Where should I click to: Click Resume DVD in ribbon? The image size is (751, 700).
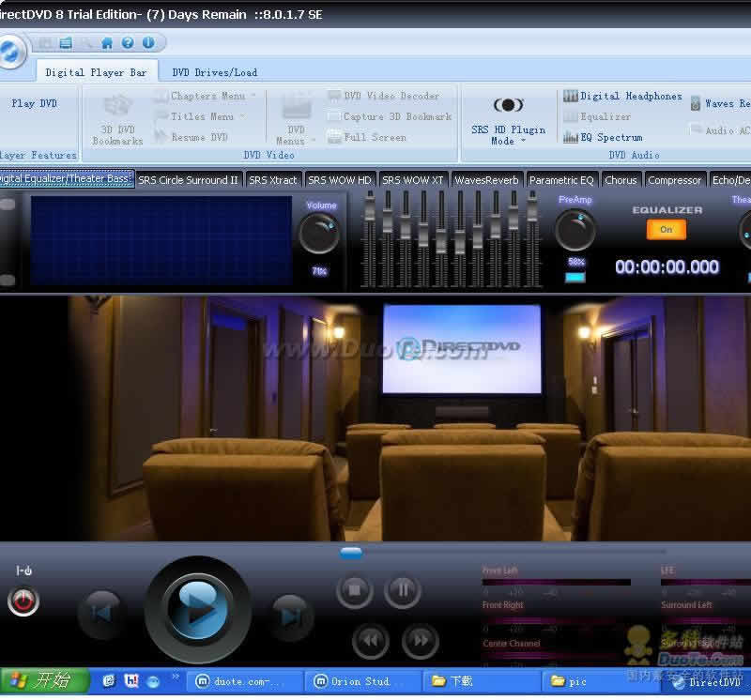[192, 137]
